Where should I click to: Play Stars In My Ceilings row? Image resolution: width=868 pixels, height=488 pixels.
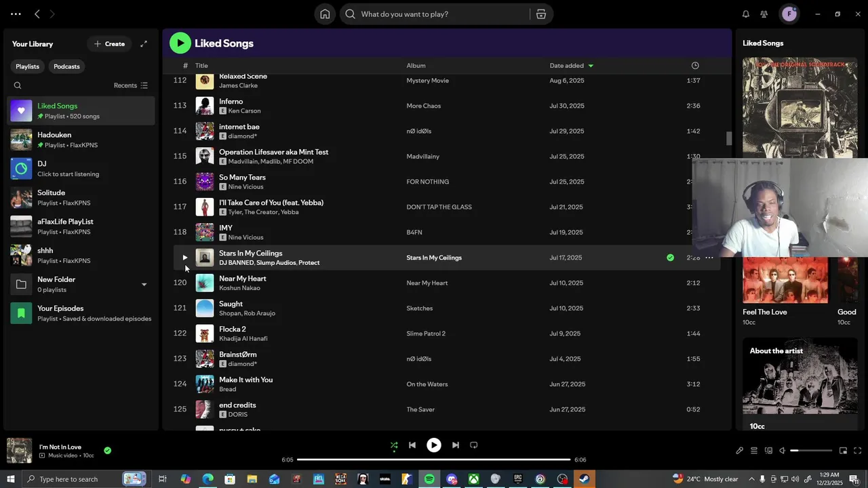(x=184, y=258)
